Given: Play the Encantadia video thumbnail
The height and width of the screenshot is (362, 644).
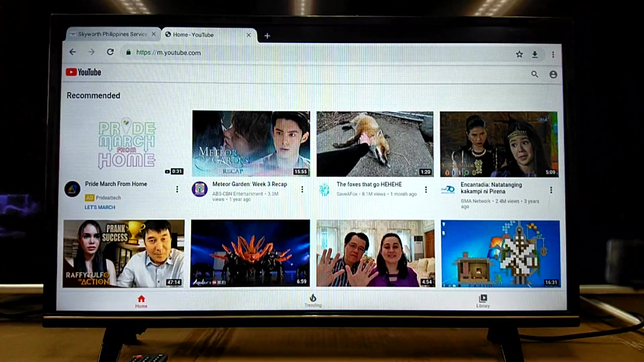Looking at the screenshot, I should tap(499, 144).
